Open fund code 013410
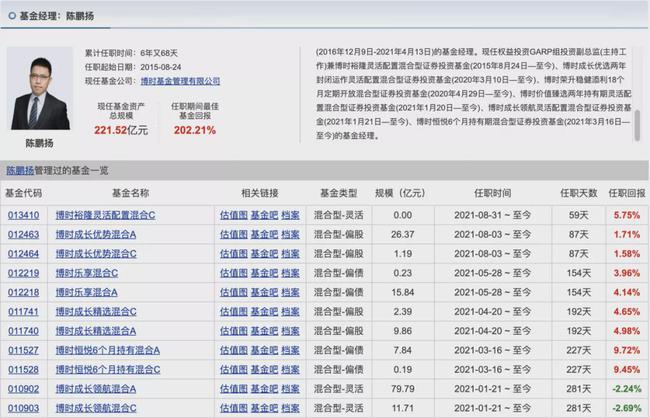The image size is (650, 418). (24, 215)
